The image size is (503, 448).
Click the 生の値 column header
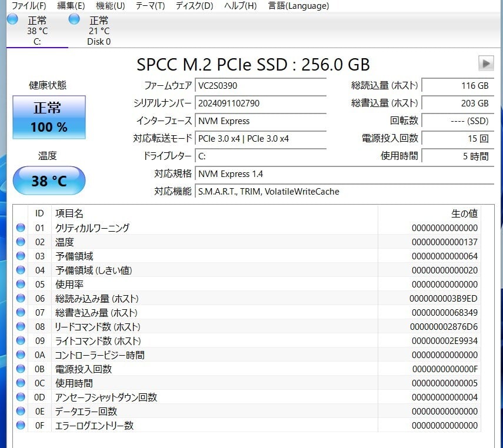464,213
